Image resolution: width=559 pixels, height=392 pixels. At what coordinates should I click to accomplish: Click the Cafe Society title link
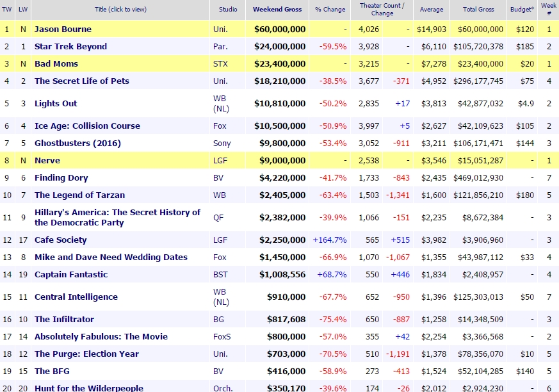(x=61, y=240)
